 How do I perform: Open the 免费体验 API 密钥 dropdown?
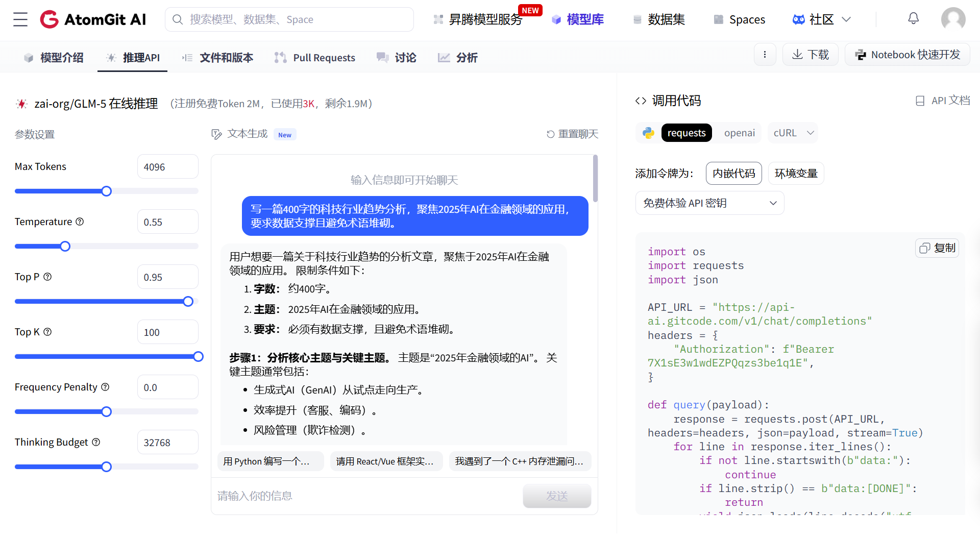709,203
